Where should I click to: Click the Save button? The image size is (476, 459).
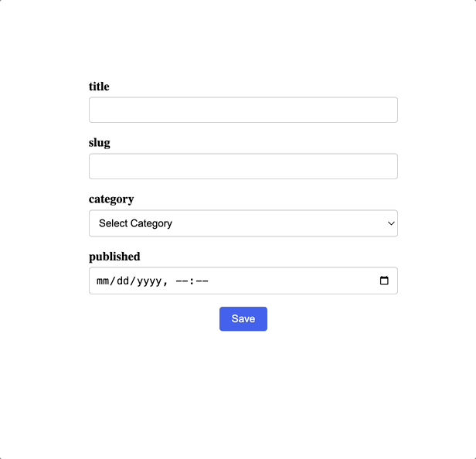click(243, 319)
